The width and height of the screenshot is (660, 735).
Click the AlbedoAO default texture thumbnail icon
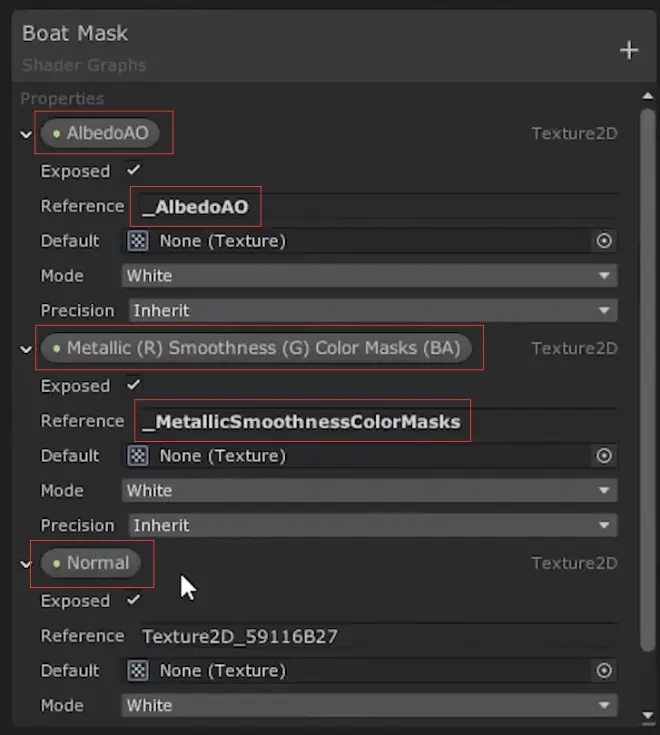[138, 241]
